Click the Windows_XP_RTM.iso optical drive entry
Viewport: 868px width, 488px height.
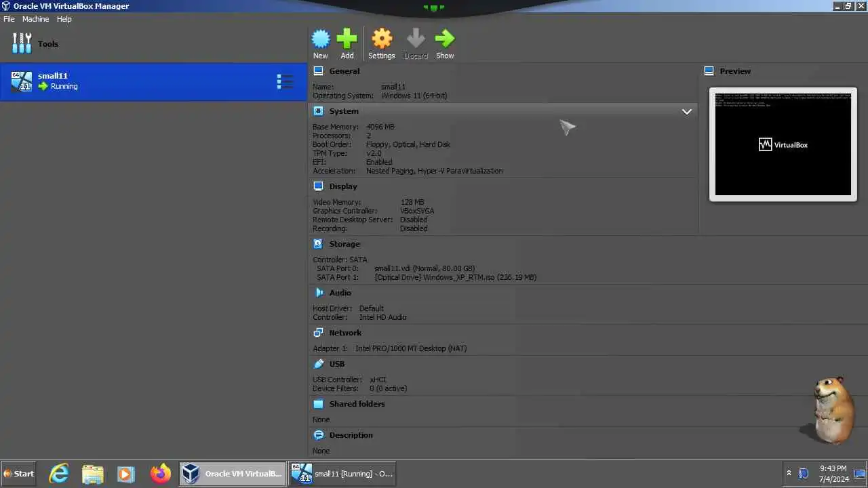[x=456, y=277]
